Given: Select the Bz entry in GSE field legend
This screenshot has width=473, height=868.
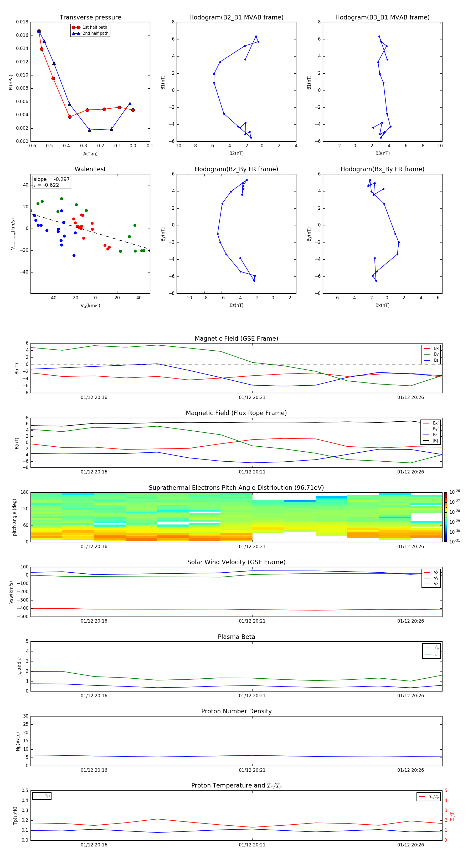Looking at the screenshot, I should point(431,360).
